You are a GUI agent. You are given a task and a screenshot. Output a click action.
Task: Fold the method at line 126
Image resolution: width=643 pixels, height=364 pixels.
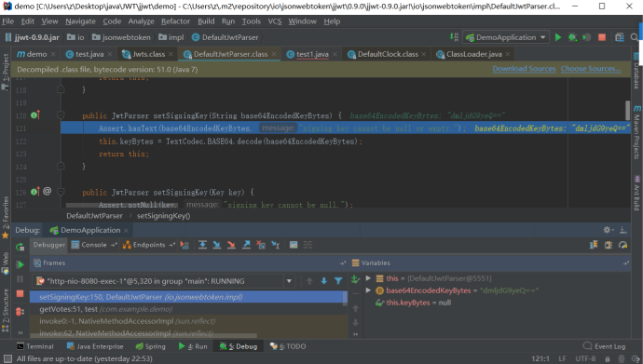[x=61, y=192]
